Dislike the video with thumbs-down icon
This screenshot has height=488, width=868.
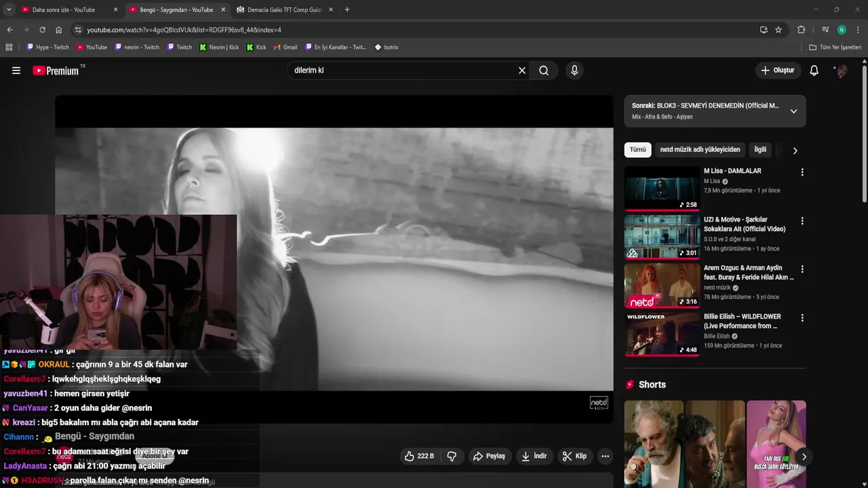pyautogui.click(x=452, y=456)
